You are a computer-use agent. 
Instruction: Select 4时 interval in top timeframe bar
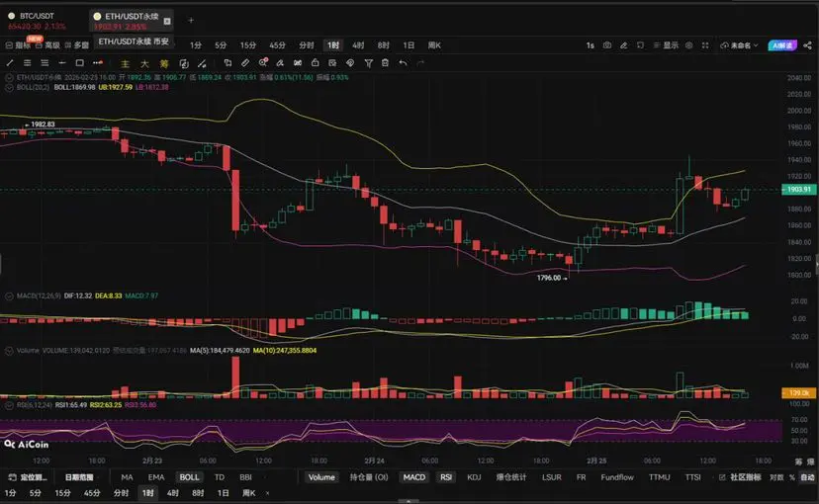click(358, 45)
